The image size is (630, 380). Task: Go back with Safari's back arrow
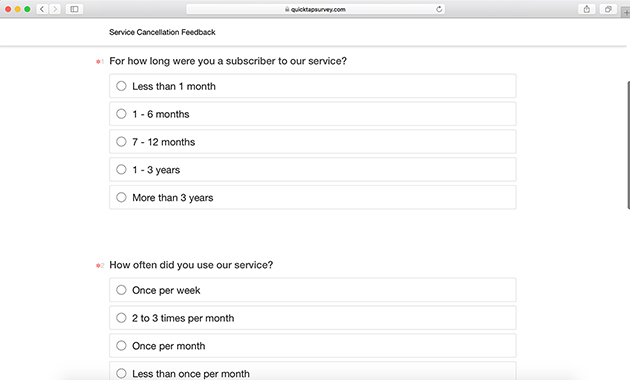pos(42,9)
